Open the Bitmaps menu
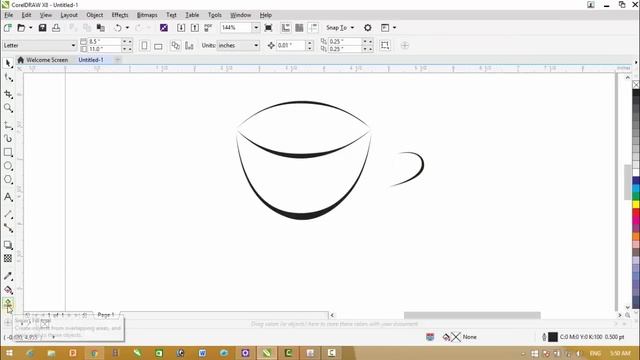This screenshot has height=360, width=640. coord(147,15)
